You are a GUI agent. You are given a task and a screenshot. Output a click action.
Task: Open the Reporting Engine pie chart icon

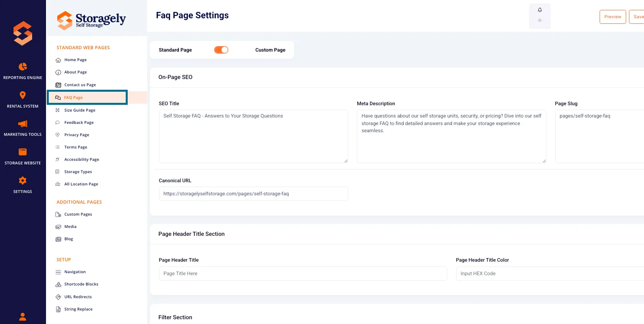[x=23, y=66]
